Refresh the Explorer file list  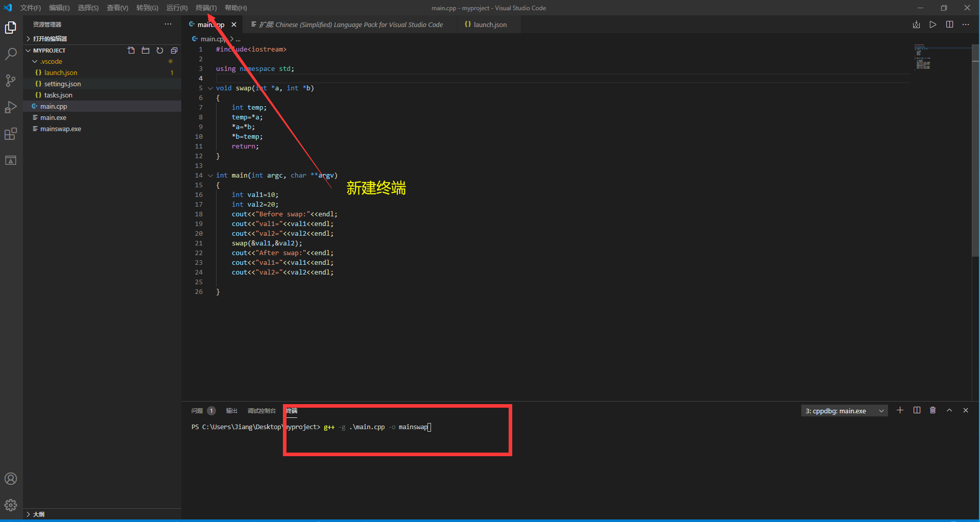(x=160, y=50)
